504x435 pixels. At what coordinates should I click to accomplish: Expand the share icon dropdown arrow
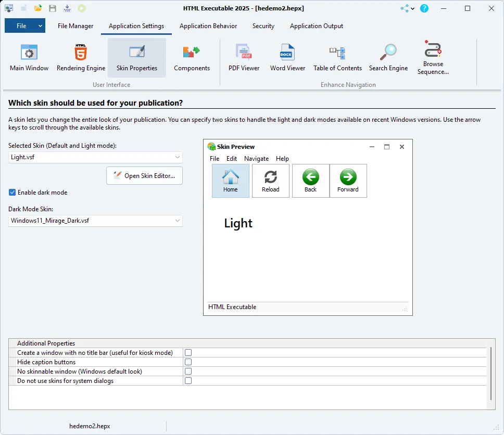[x=412, y=9]
